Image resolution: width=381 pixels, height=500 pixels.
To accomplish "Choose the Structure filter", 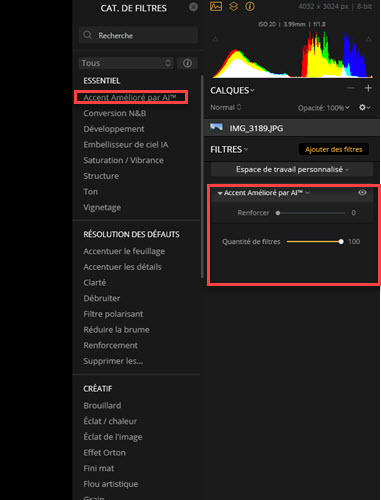I will [101, 176].
